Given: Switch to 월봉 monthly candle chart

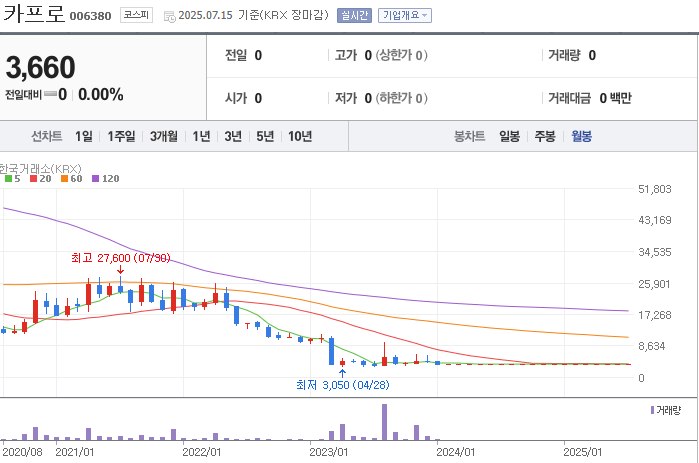Looking at the screenshot, I should pos(581,136).
